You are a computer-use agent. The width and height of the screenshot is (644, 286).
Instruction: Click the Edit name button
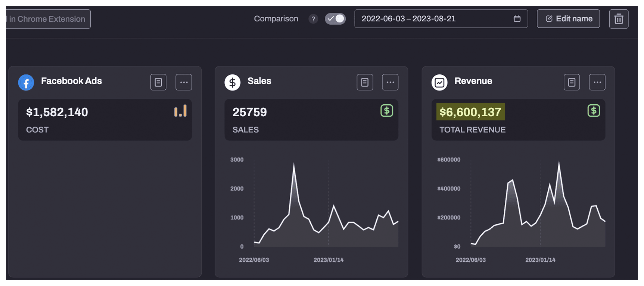pyautogui.click(x=568, y=19)
